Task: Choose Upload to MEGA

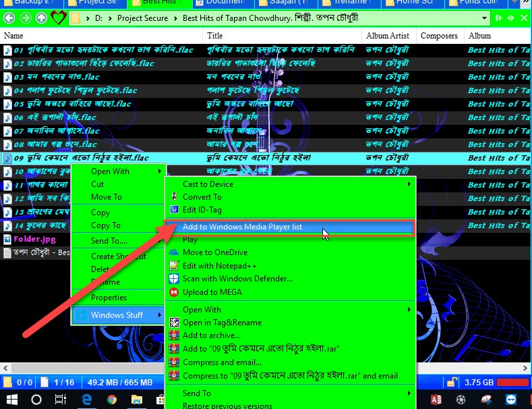Action: tap(212, 292)
